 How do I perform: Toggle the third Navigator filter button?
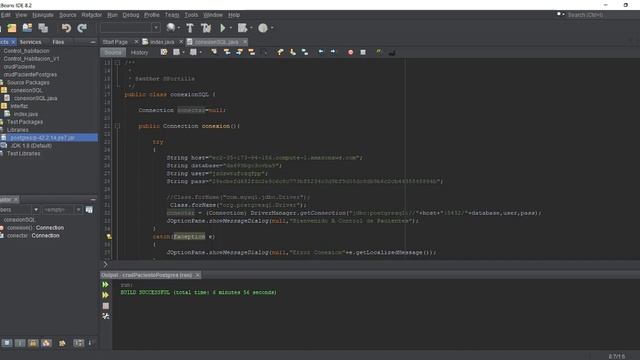coord(33,343)
